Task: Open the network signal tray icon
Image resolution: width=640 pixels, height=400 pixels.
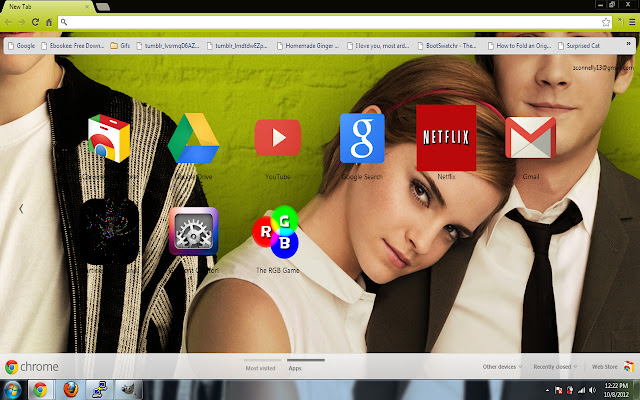Action: click(581, 390)
